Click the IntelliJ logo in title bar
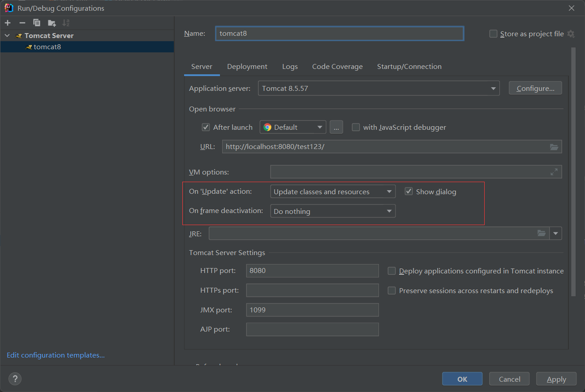 click(9, 8)
